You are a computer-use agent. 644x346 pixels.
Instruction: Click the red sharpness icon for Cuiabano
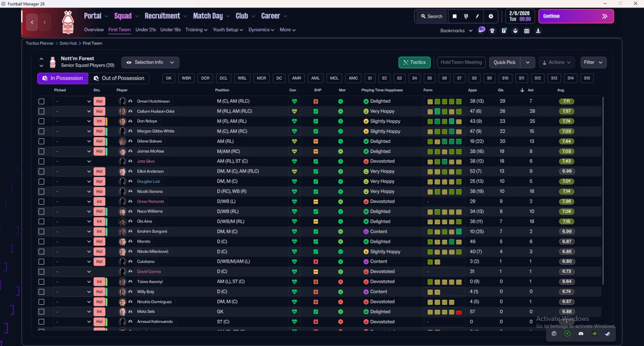coord(315,262)
